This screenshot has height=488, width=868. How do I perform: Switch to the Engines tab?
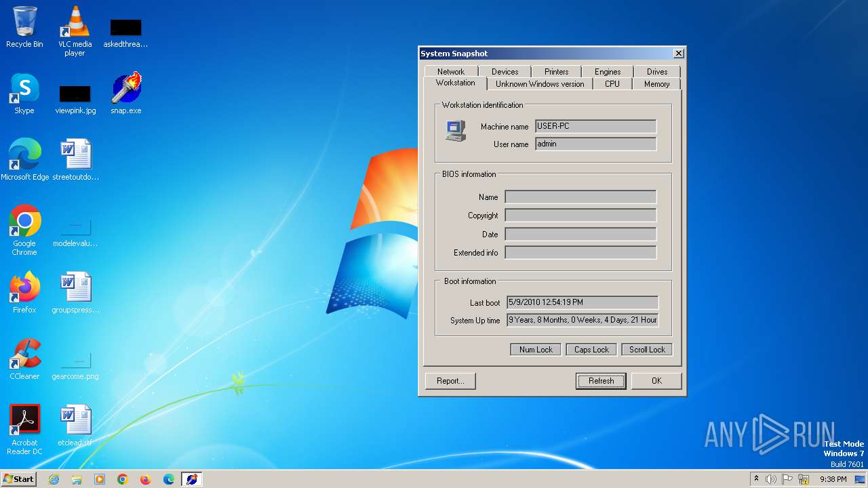pos(608,71)
